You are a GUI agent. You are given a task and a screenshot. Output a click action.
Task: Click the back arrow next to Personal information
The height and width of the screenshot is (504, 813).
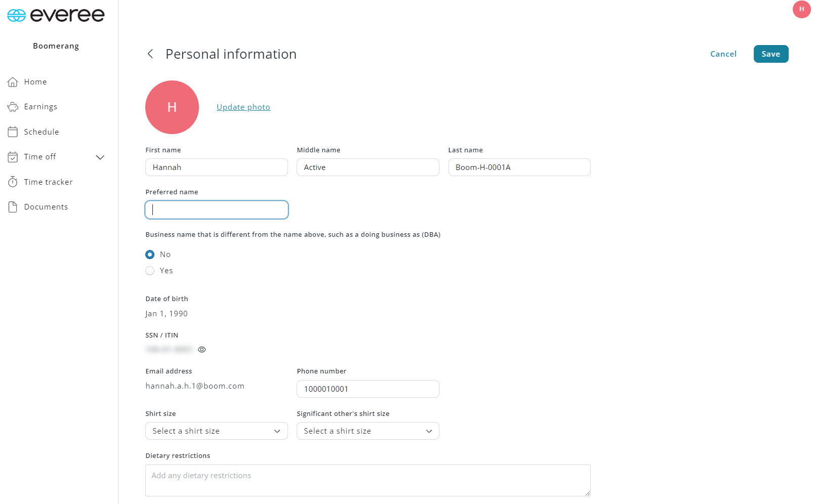[150, 54]
